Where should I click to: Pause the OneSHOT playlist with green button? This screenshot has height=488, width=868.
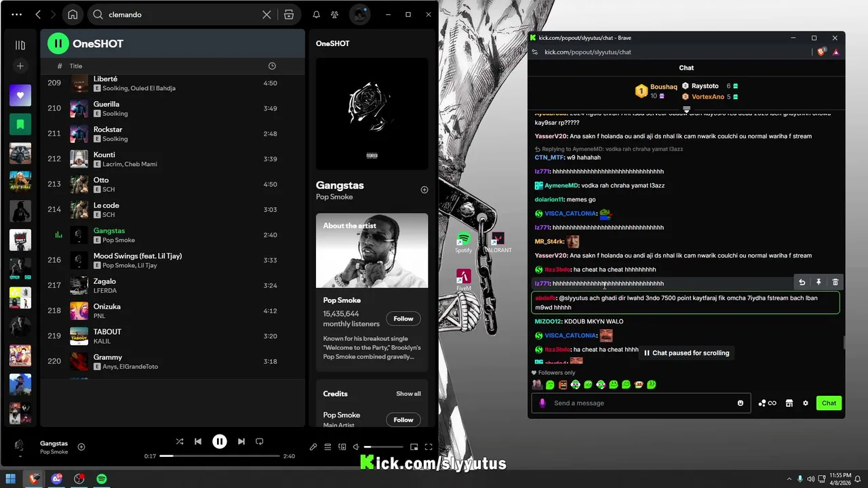pos(58,43)
